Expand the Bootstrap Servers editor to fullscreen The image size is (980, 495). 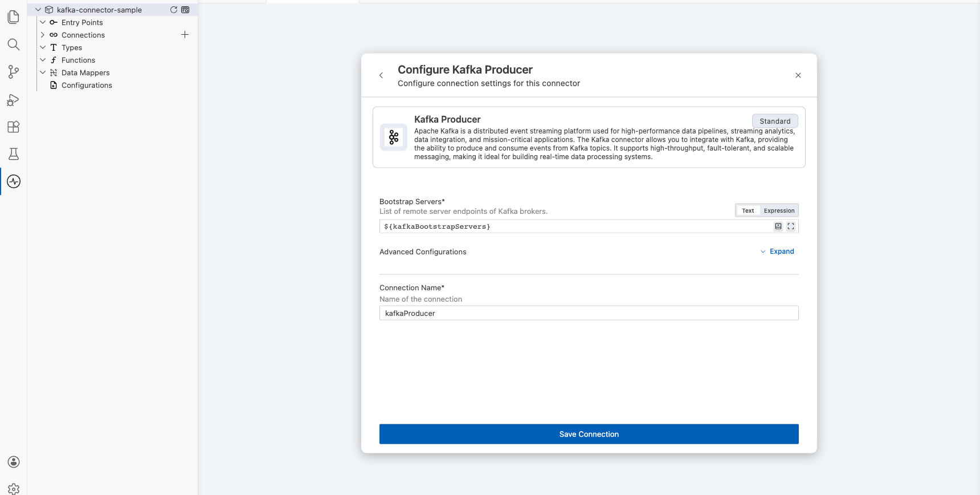791,226
